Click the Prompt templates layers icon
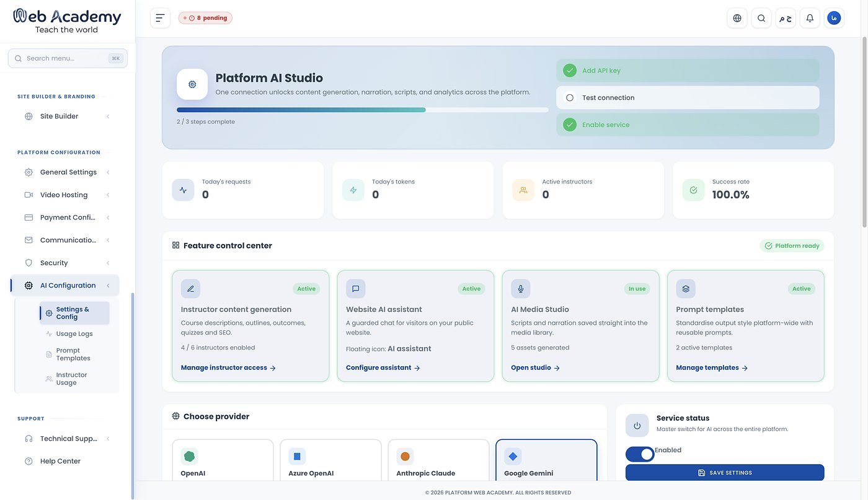The image size is (868, 500). pyautogui.click(x=686, y=289)
